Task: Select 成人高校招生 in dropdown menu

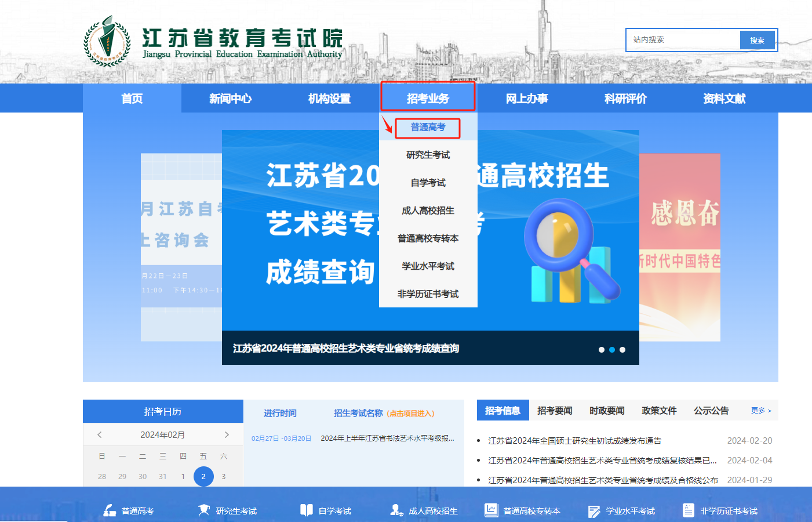Action: (428, 211)
